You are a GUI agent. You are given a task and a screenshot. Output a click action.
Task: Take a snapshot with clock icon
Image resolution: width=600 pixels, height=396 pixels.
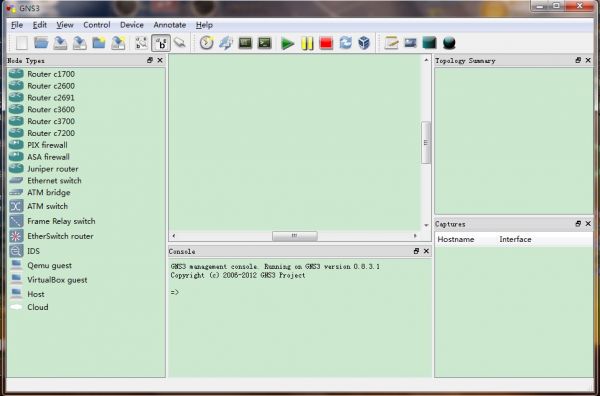pos(207,43)
